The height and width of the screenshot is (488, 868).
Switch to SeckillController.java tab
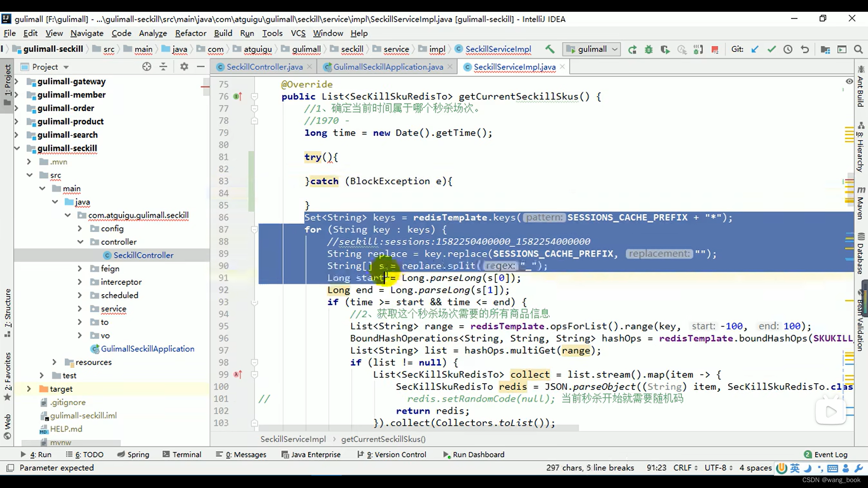(264, 67)
